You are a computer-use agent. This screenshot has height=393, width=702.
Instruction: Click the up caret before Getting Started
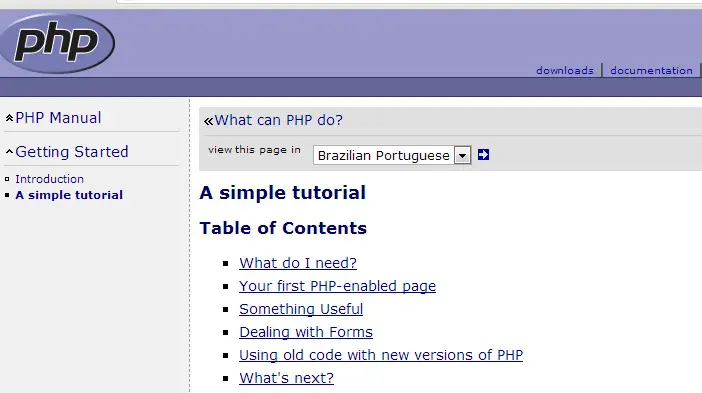(x=9, y=152)
